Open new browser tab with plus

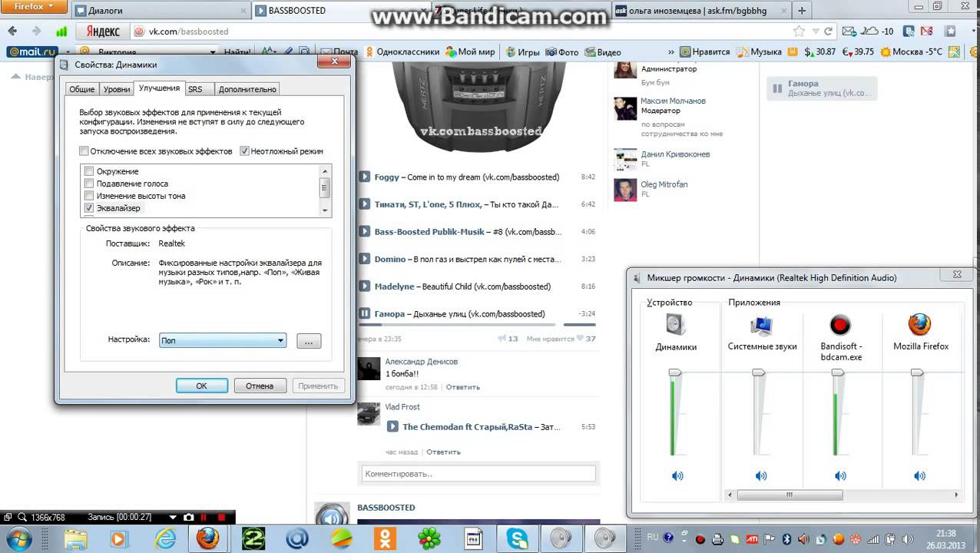[x=802, y=11]
